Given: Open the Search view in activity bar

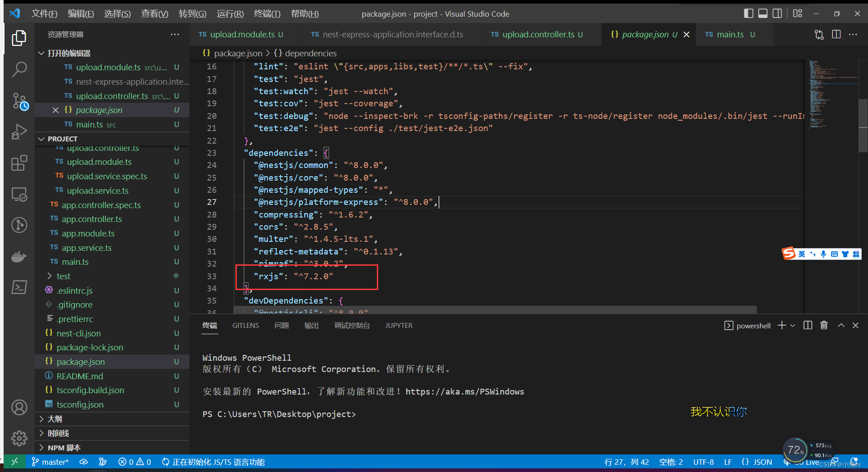Looking at the screenshot, I should click(19, 70).
